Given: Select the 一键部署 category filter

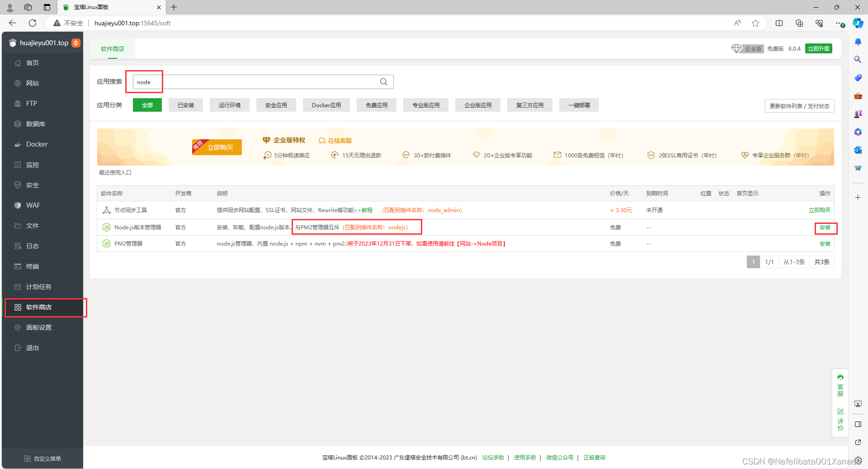Looking at the screenshot, I should pyautogui.click(x=579, y=105).
